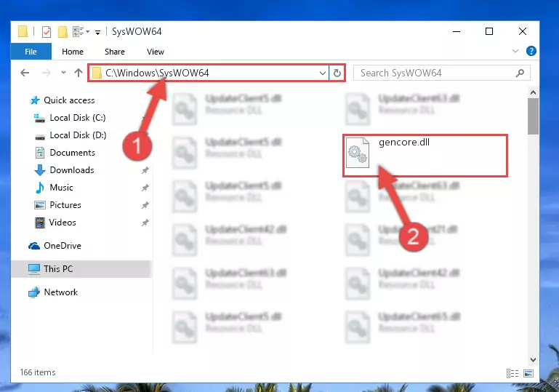Click the Back navigation arrow
The image size is (559, 392).
25,73
